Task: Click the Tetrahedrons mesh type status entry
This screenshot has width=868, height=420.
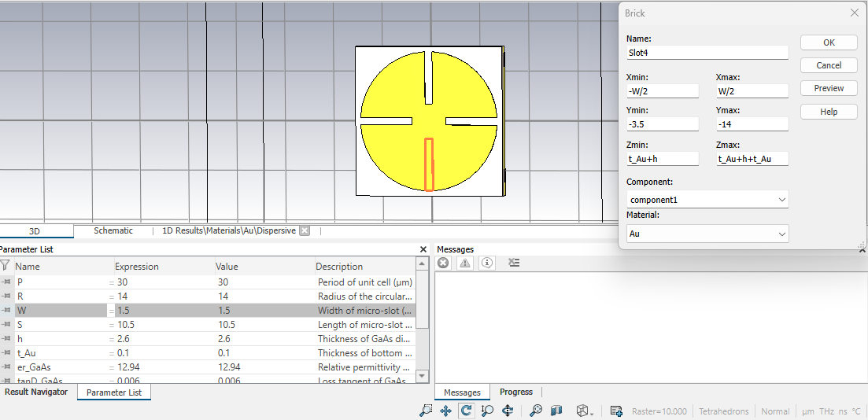Action: (723, 411)
